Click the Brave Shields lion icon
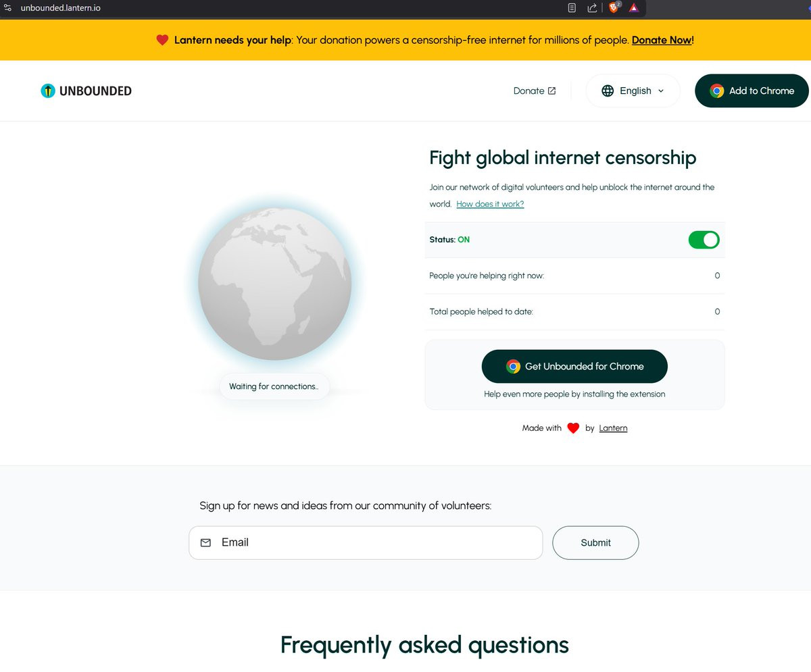The width and height of the screenshot is (811, 672). click(x=613, y=8)
